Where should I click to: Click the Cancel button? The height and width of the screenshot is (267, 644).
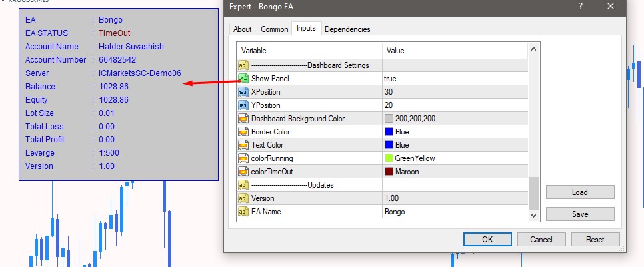point(541,240)
